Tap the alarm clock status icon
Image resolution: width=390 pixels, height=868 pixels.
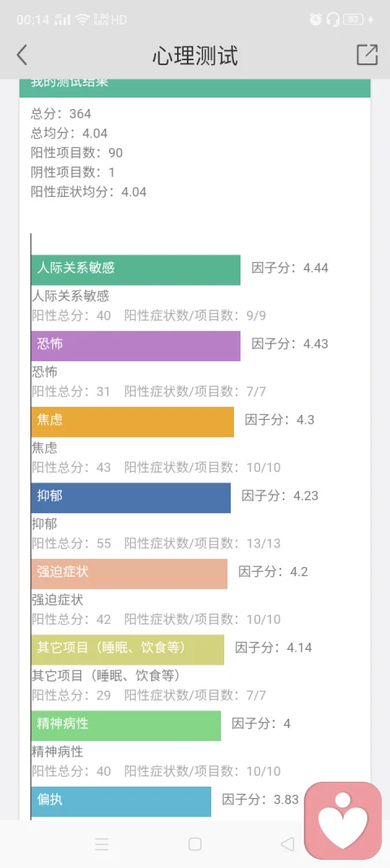point(316,20)
